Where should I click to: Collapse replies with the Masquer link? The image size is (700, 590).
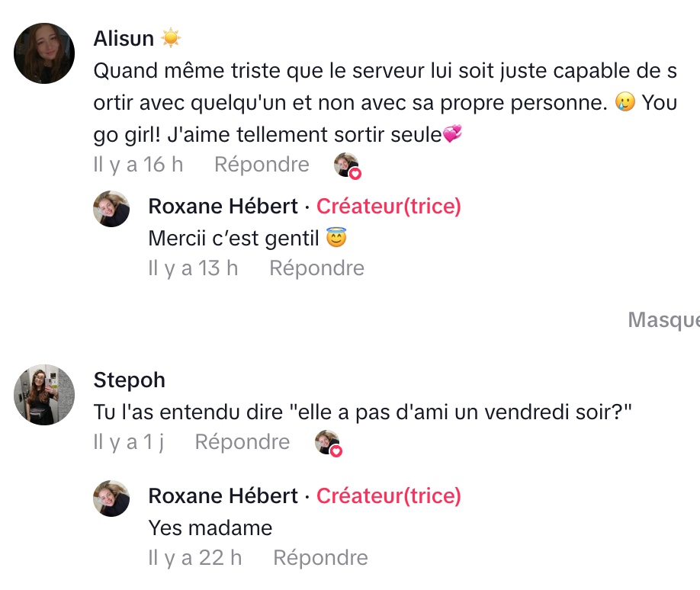(663, 320)
